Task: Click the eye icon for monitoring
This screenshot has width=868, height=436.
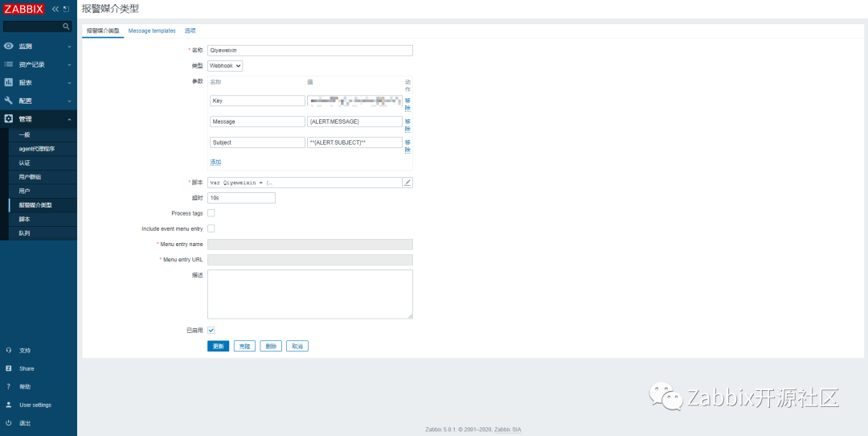Action: pyautogui.click(x=8, y=46)
